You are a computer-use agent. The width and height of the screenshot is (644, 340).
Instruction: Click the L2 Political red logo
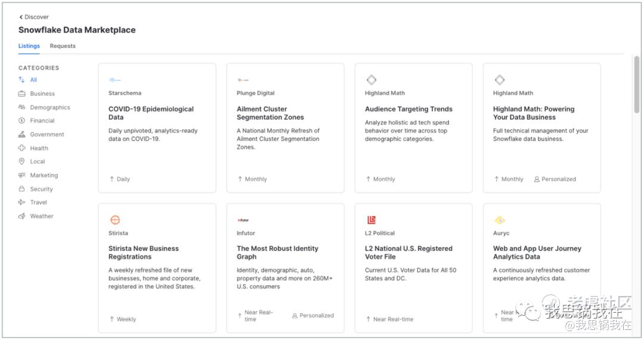click(371, 220)
